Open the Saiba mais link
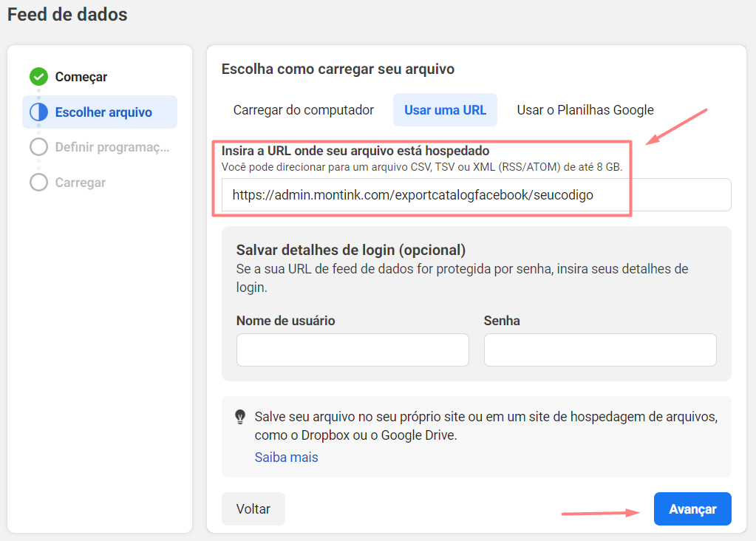 pyautogui.click(x=286, y=457)
